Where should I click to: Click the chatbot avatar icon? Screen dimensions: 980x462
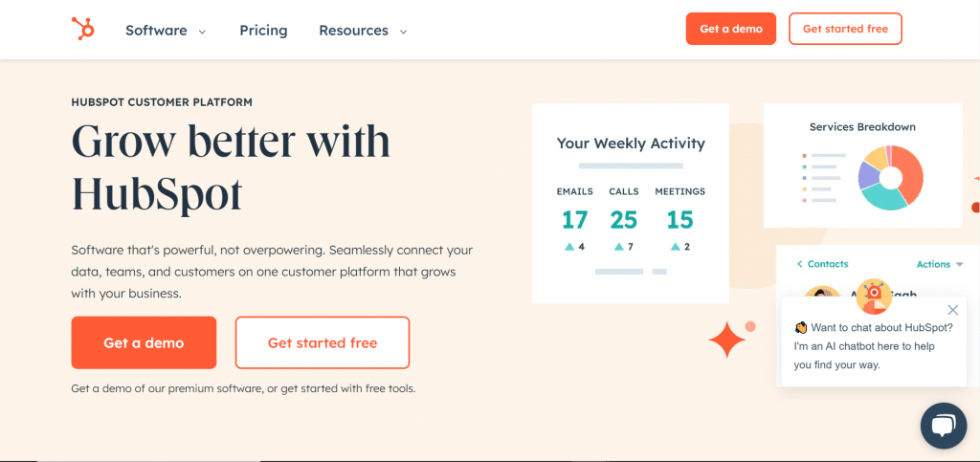pos(872,296)
